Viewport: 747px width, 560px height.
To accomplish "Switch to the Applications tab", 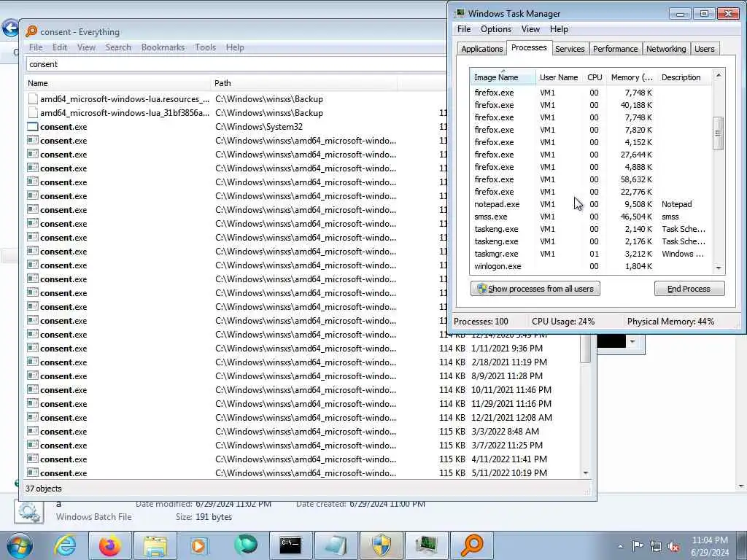I will (481, 49).
